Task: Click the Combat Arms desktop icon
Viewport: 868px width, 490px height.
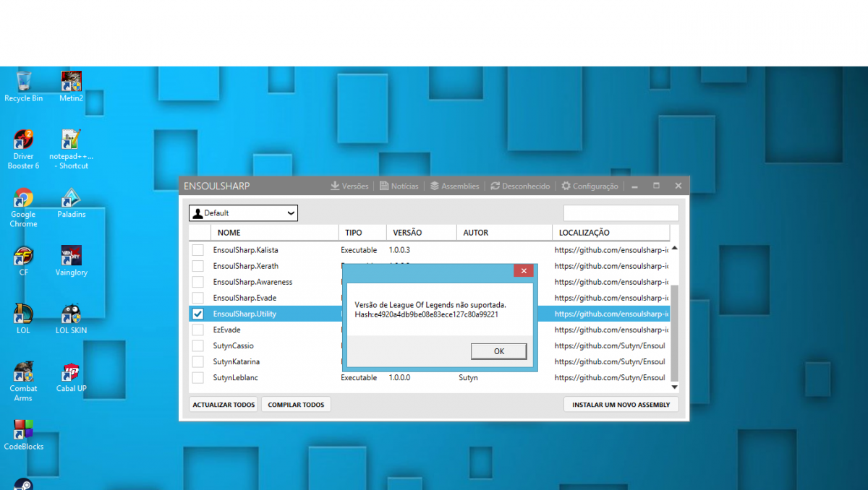Action: [23, 382]
